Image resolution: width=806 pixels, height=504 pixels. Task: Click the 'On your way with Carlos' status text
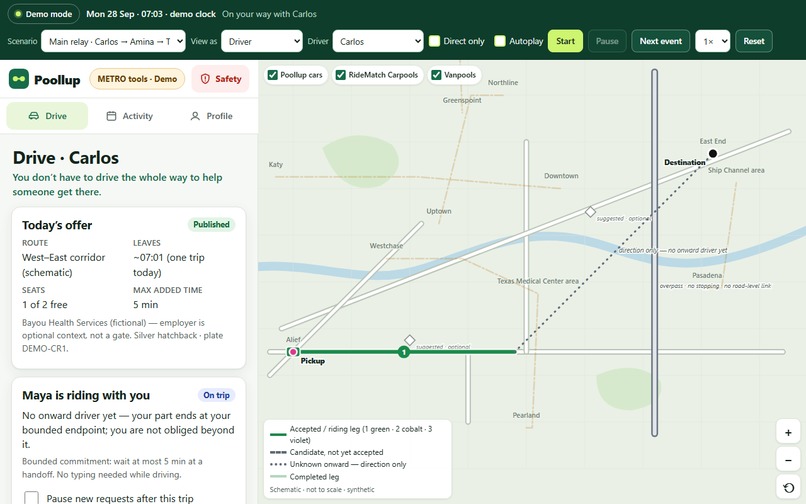[x=269, y=14]
